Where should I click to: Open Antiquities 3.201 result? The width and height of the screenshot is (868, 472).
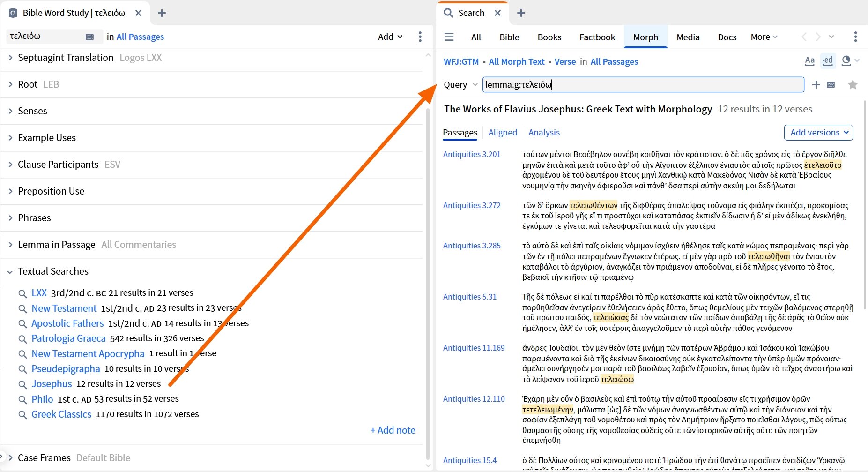(472, 154)
